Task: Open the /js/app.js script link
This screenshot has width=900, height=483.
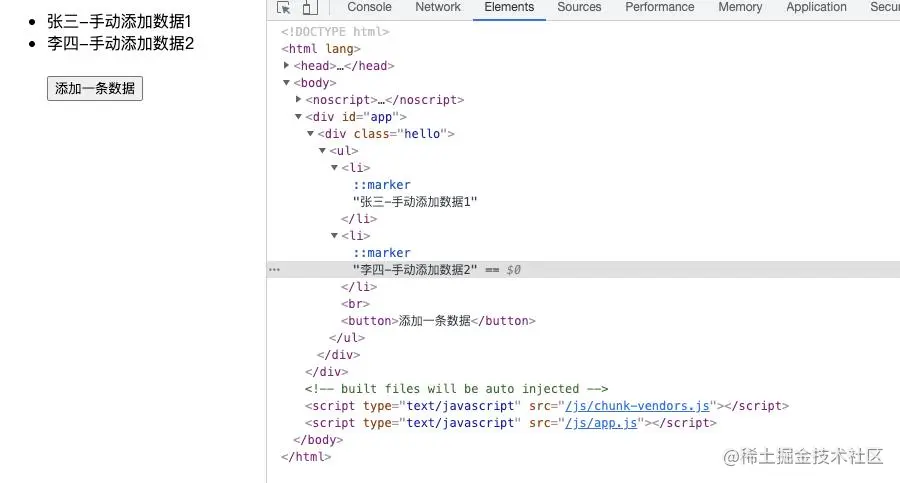Action: click(601, 423)
